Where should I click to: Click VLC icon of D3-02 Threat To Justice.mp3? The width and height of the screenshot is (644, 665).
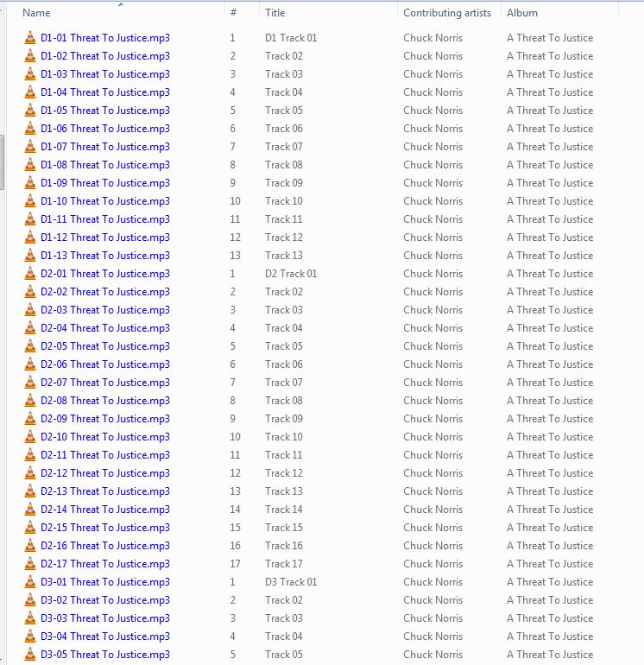(30, 600)
